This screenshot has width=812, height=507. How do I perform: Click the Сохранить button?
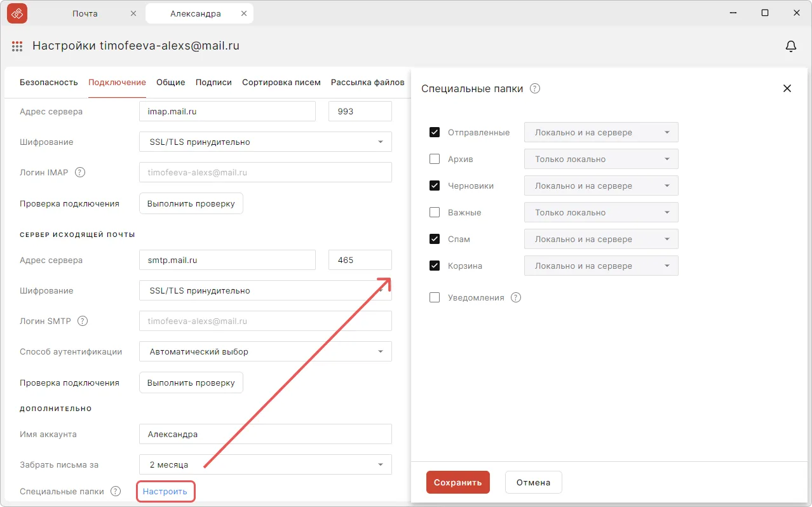point(457,482)
